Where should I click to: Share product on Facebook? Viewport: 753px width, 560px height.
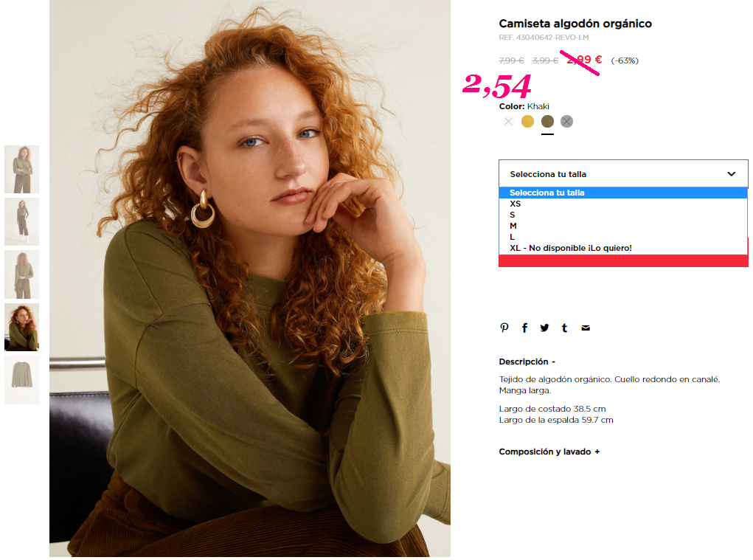point(524,328)
